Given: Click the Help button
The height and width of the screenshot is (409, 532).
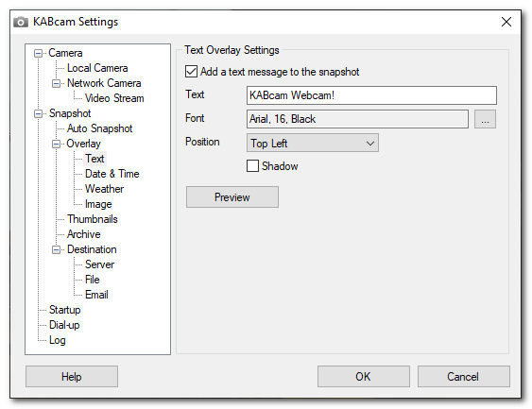Looking at the screenshot, I should [x=72, y=377].
